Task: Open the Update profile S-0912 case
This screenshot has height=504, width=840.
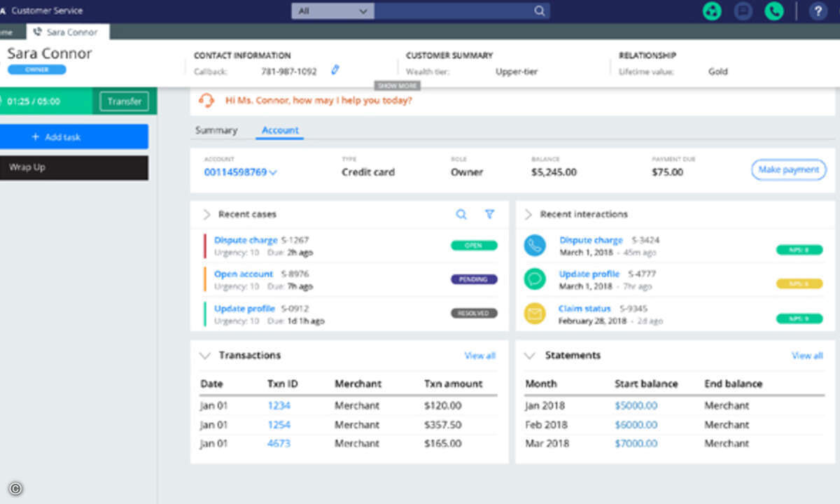Action: [244, 309]
